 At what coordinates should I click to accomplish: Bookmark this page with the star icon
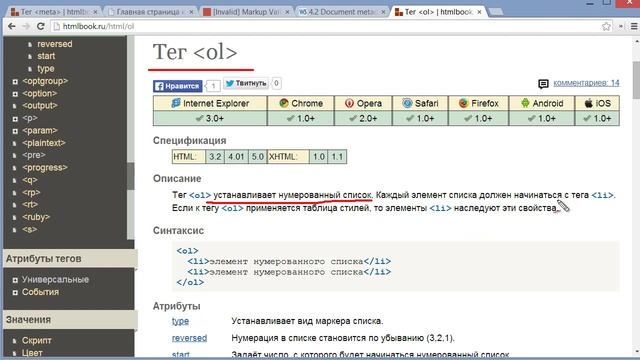coord(606,26)
